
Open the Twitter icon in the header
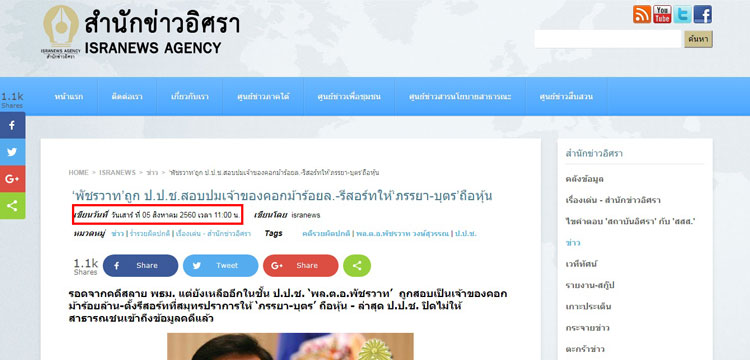click(x=683, y=14)
